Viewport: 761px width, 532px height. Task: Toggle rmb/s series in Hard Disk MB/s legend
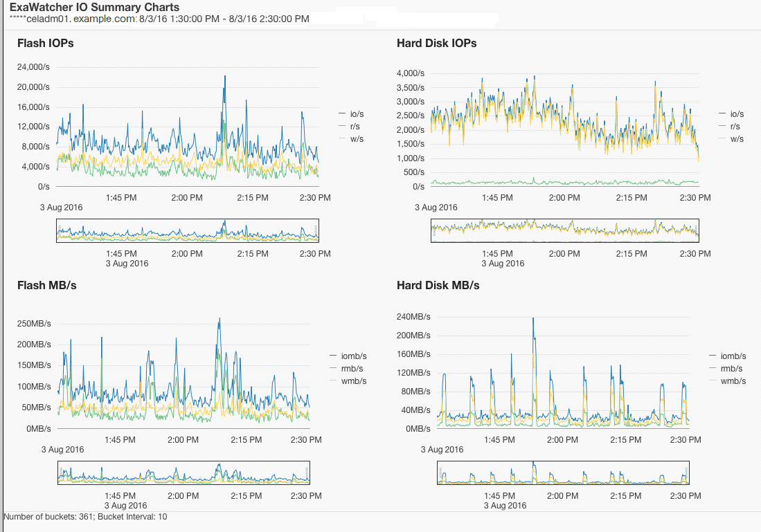[726, 369]
